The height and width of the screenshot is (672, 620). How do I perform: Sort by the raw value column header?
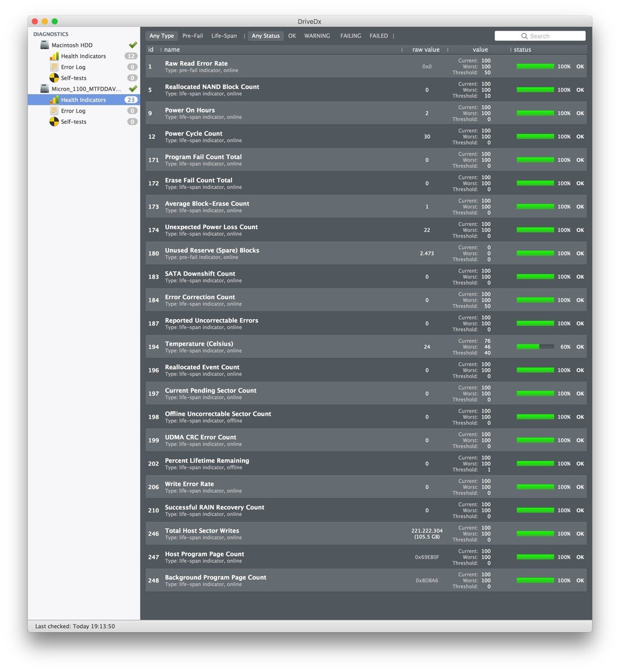[426, 50]
